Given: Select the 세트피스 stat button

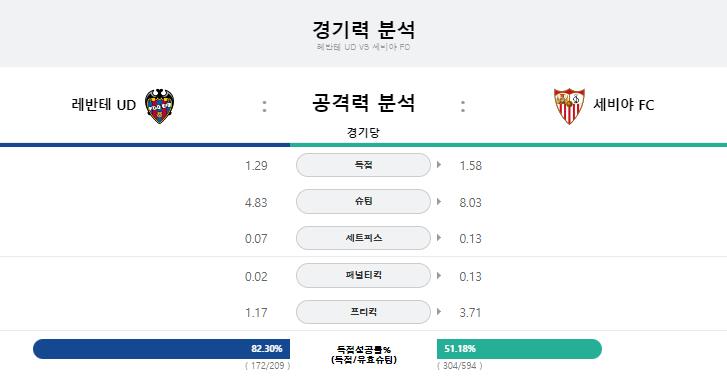Looking at the screenshot, I should coord(364,238).
